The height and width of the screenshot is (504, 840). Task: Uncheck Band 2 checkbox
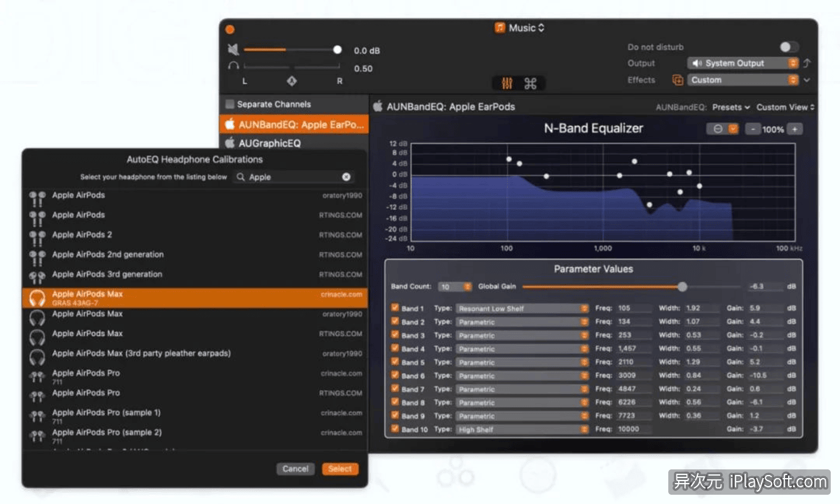pyautogui.click(x=395, y=321)
